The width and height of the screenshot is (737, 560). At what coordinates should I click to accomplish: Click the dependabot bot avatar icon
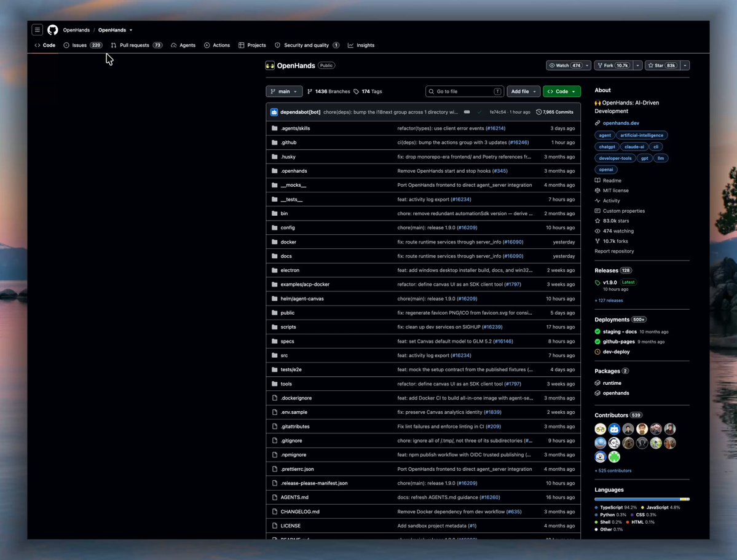point(274,112)
